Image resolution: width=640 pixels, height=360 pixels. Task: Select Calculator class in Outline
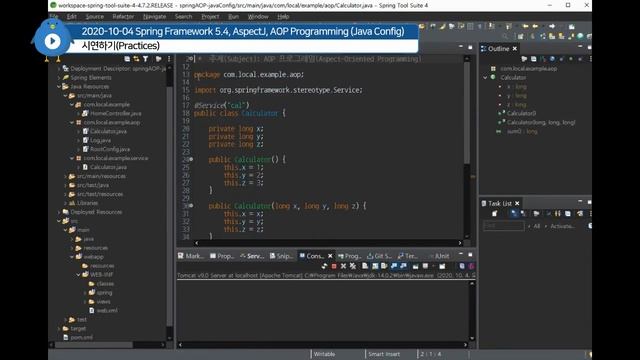(x=513, y=78)
